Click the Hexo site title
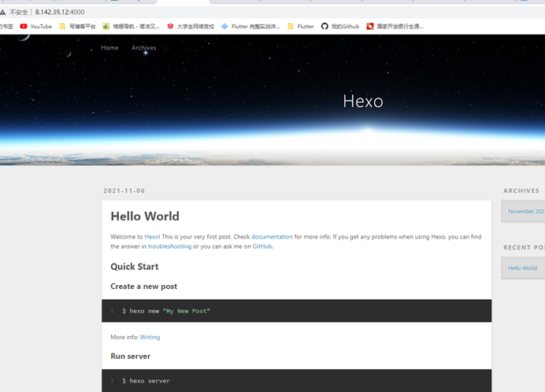This screenshot has width=545, height=392. click(363, 102)
